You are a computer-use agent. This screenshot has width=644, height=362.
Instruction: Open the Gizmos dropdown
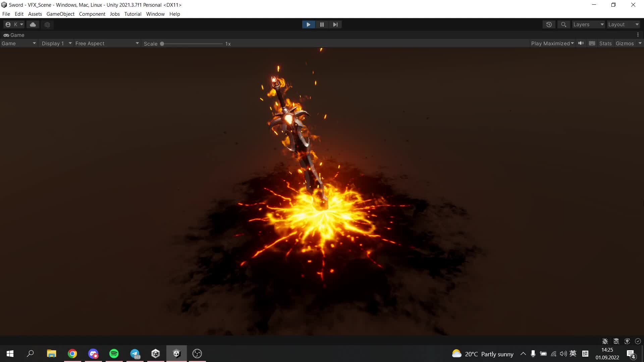tap(628, 43)
